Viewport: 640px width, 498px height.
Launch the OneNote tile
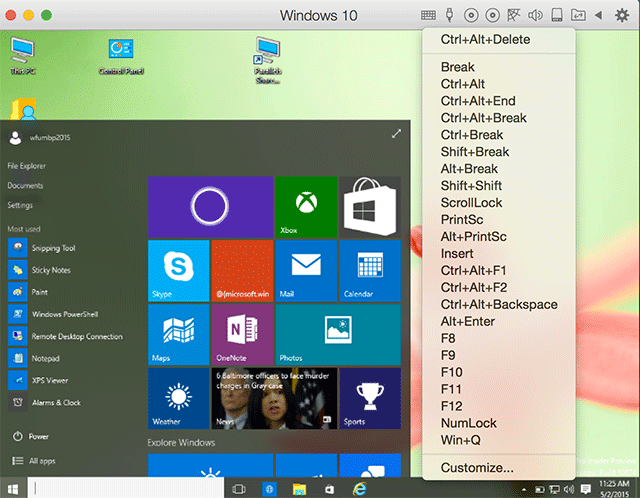click(x=242, y=334)
